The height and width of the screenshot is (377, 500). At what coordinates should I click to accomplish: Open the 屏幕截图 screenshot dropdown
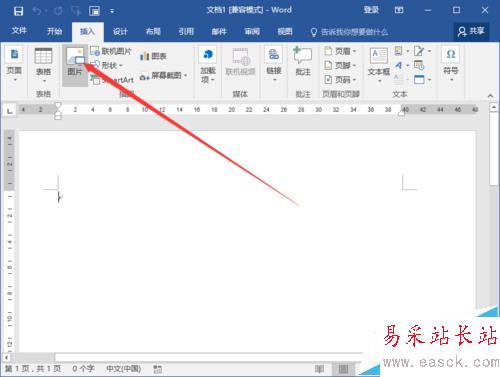coord(163,76)
